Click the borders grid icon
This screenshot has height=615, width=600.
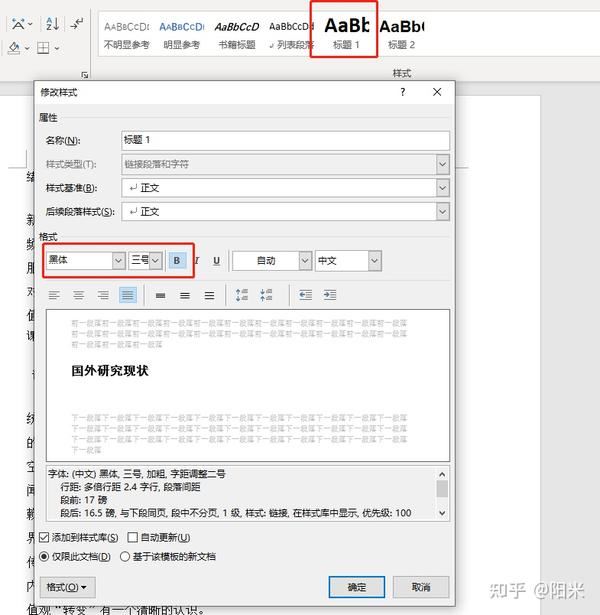tap(43, 48)
